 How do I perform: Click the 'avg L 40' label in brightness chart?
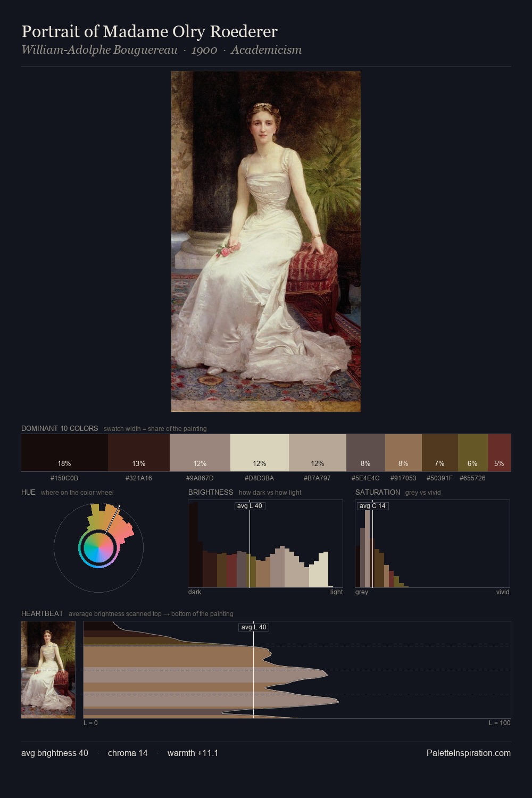250,506
